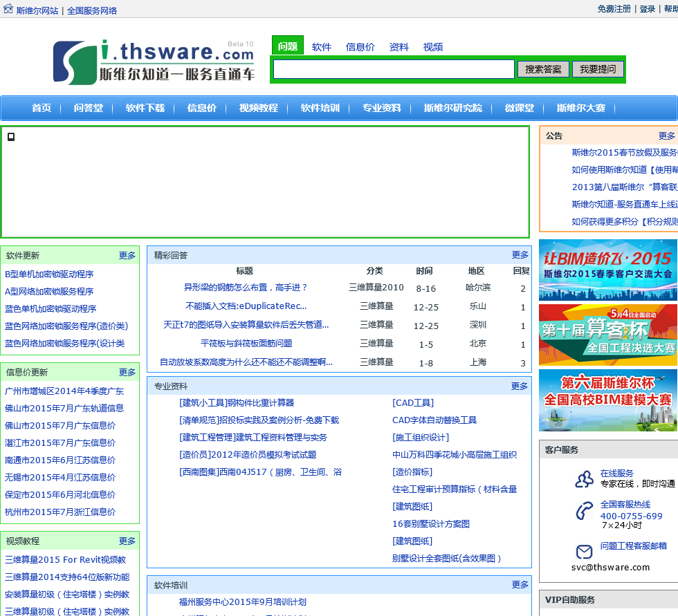Open 软件下载 in the navigation bar
This screenshot has width=678, height=616.
pyautogui.click(x=145, y=108)
